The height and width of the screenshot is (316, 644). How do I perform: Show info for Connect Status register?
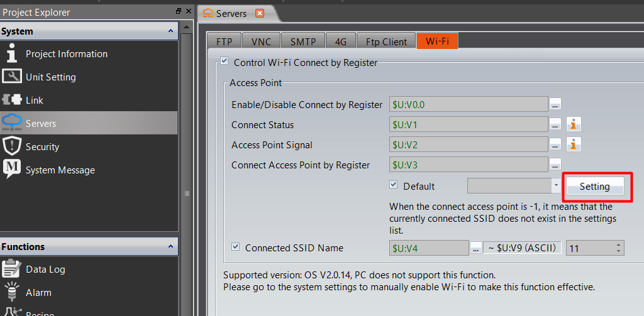click(x=574, y=124)
